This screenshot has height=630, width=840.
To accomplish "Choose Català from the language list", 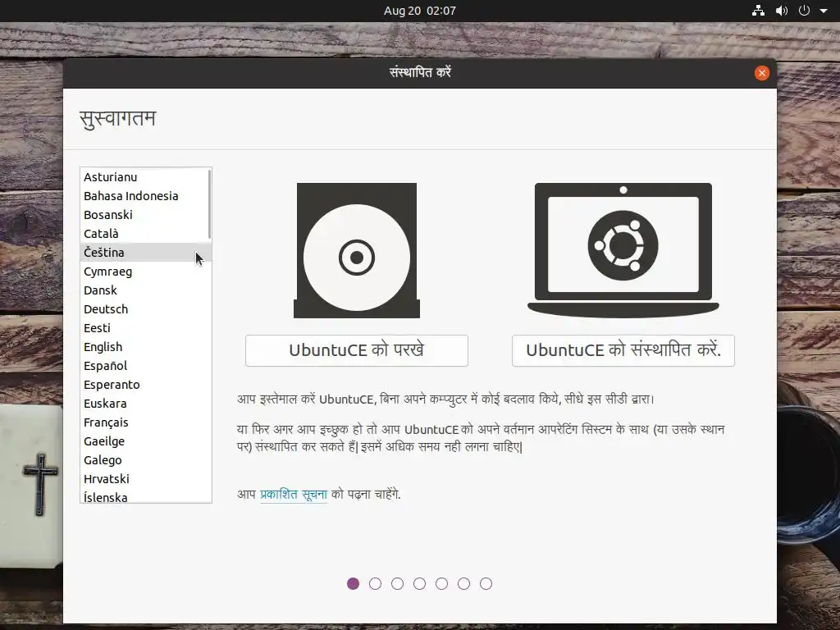I will 146,234.
